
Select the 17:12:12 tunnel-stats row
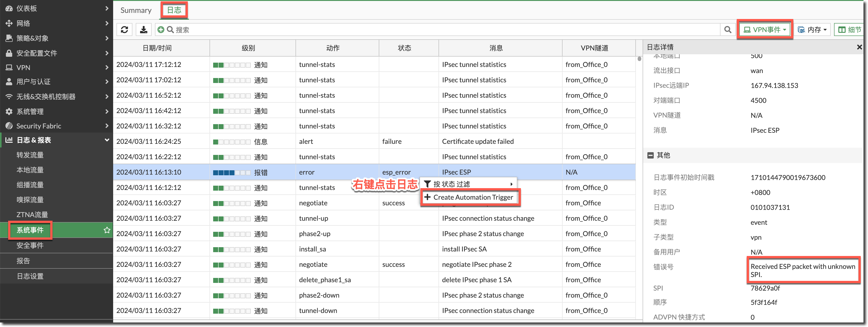pyautogui.click(x=374, y=64)
